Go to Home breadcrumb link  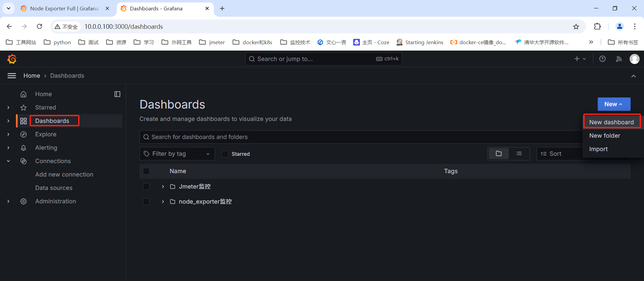click(32, 76)
